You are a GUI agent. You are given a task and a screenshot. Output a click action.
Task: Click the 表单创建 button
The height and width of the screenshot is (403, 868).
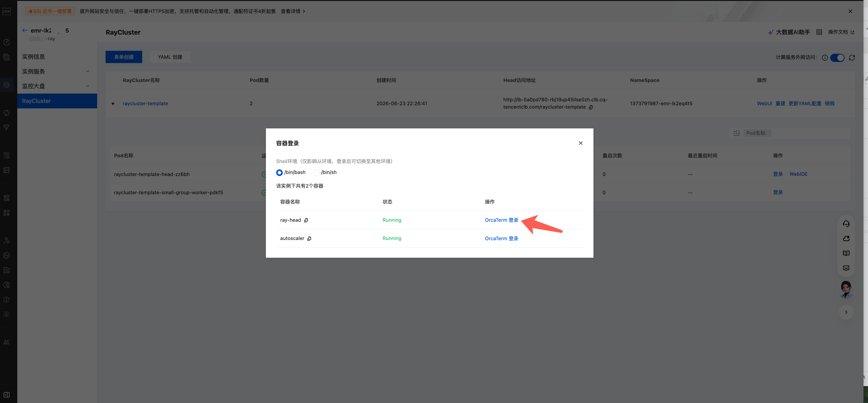(x=124, y=57)
